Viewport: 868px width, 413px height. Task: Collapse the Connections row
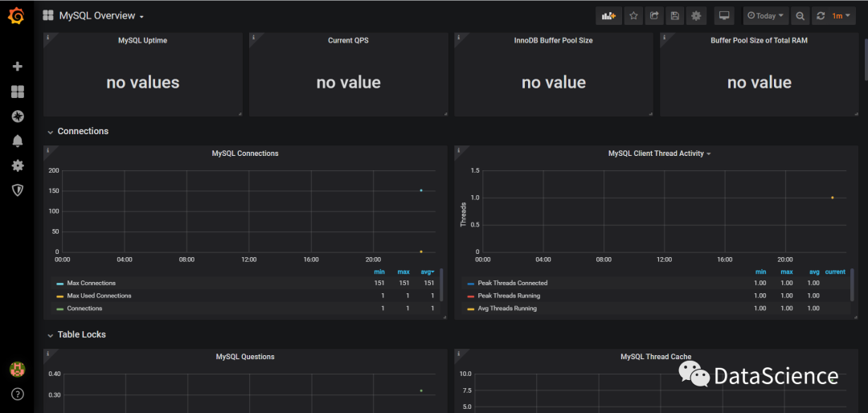pos(50,132)
